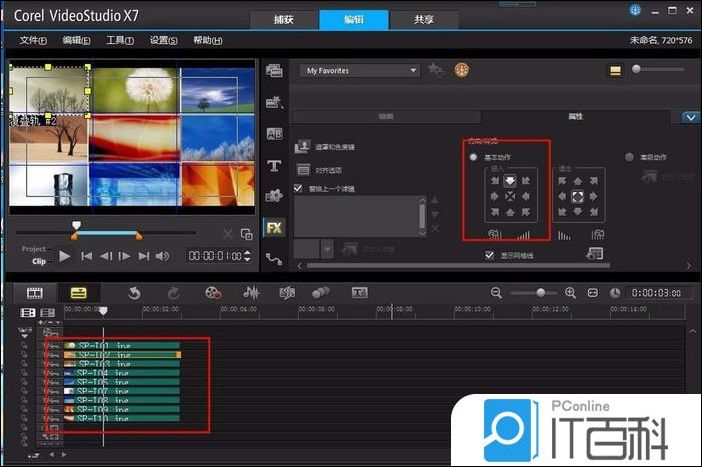The image size is (702, 467).
Task: Click the Redo arrow in timeline toolbar
Action: (x=174, y=293)
